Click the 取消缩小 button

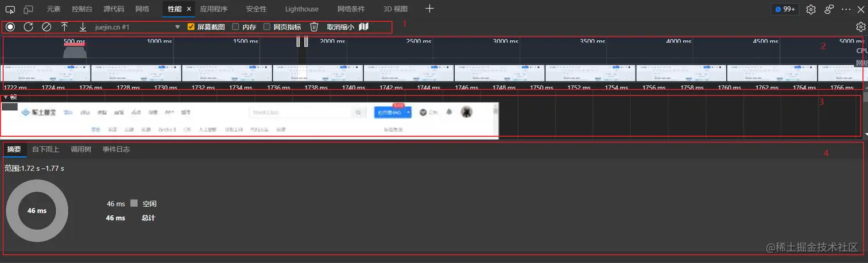point(340,27)
